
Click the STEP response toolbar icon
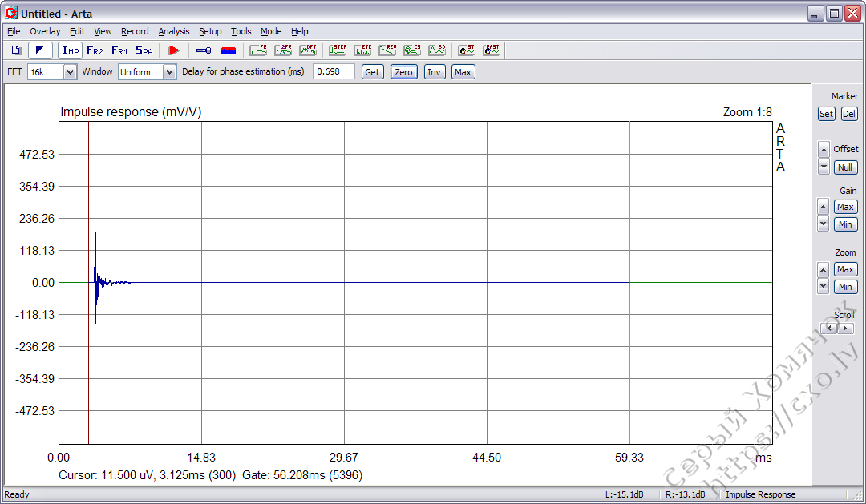point(338,50)
